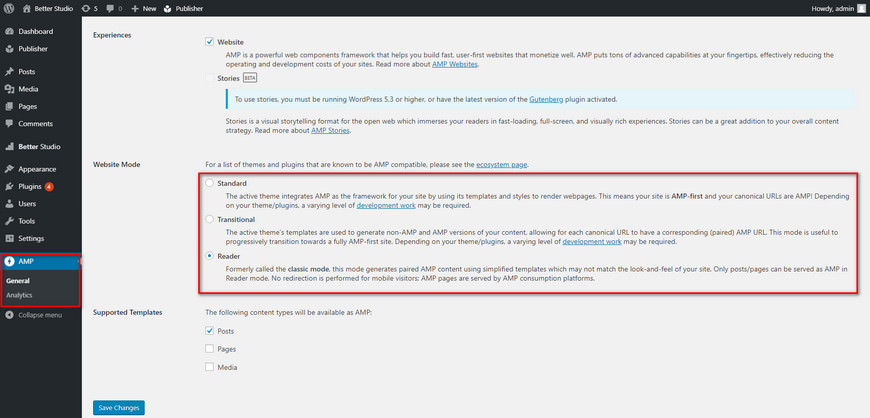
Task: Click the Posts pin icon
Action: pyautogui.click(x=9, y=72)
